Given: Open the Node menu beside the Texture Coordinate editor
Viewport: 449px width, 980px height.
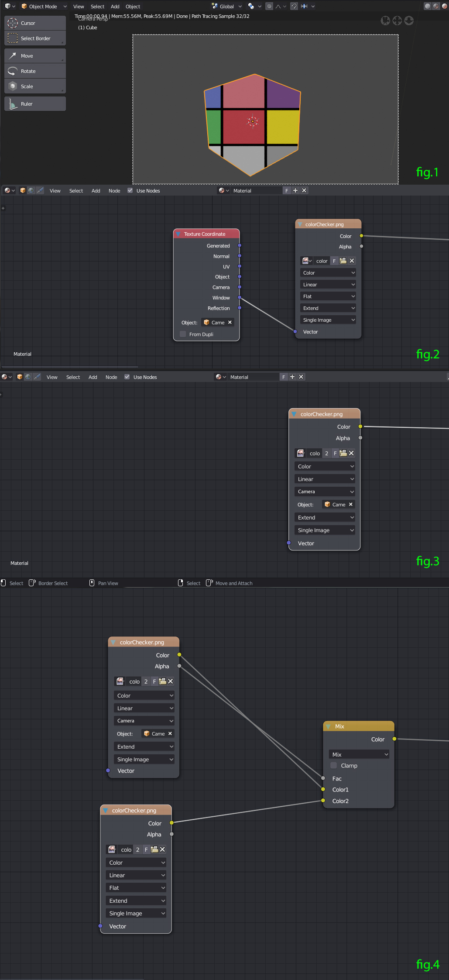Looking at the screenshot, I should [114, 190].
